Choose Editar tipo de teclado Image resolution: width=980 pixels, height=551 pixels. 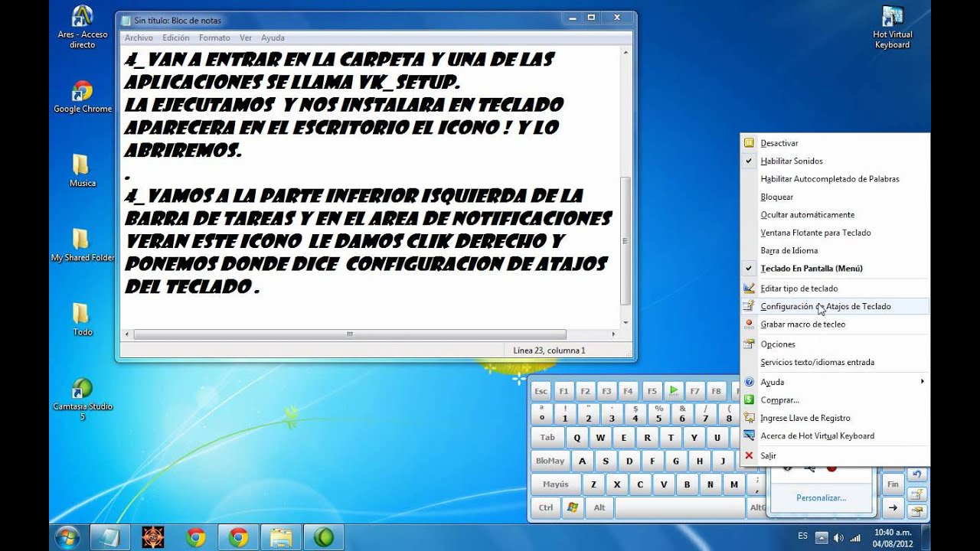pyautogui.click(x=835, y=289)
